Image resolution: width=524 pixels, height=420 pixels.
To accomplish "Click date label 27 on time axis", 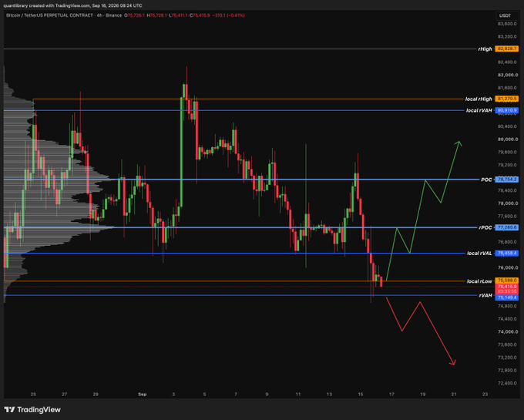I will point(65,395).
